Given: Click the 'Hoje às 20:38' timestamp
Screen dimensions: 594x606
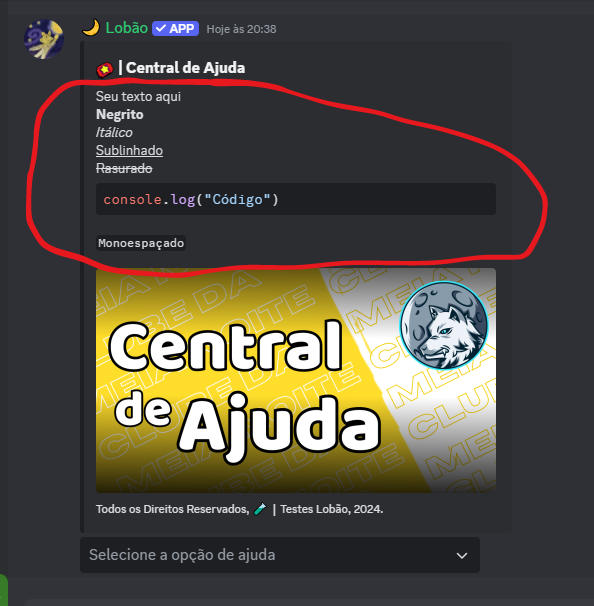Looking at the screenshot, I should coord(242,29).
